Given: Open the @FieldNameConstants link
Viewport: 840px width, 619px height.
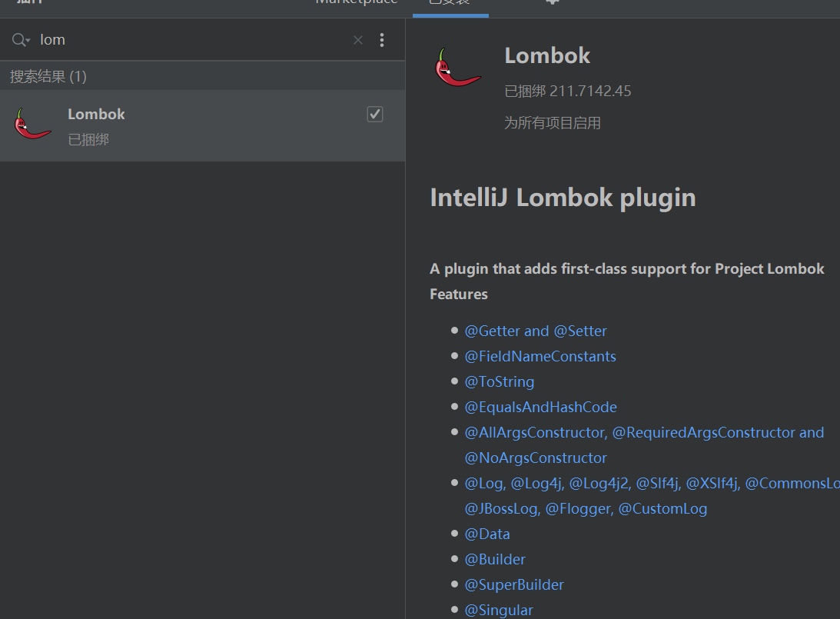Looking at the screenshot, I should tap(540, 356).
